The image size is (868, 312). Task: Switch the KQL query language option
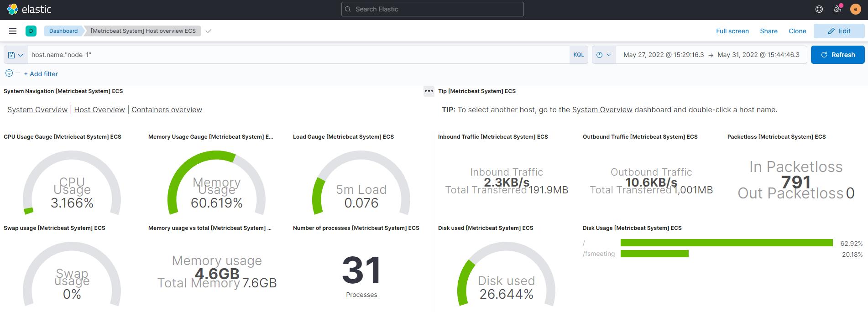point(579,55)
